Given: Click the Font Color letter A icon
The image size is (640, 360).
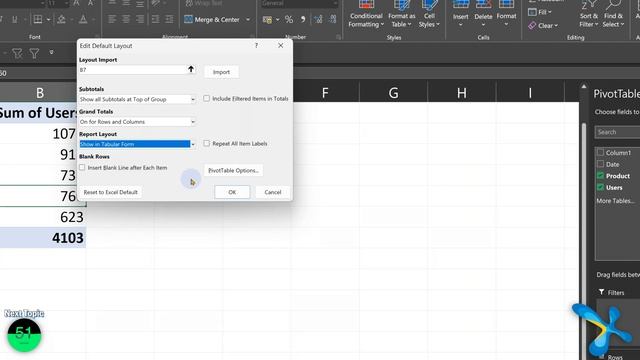Looking at the screenshot, I should [83, 20].
